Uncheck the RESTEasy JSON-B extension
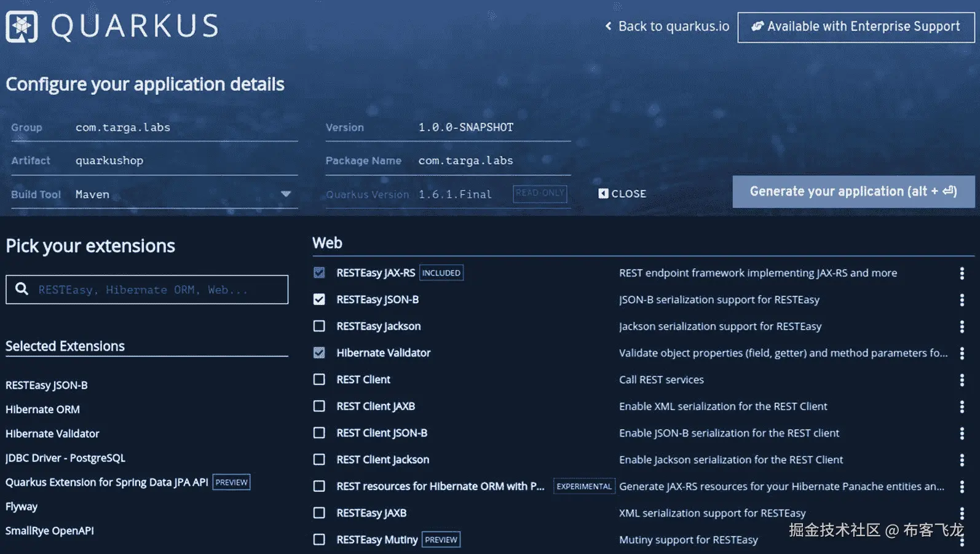 (x=319, y=299)
